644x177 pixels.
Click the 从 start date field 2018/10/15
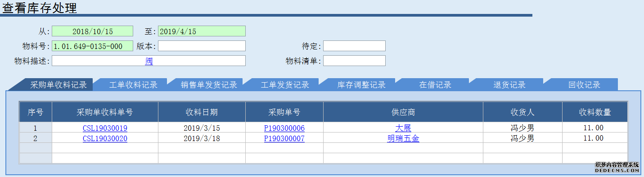92,31
